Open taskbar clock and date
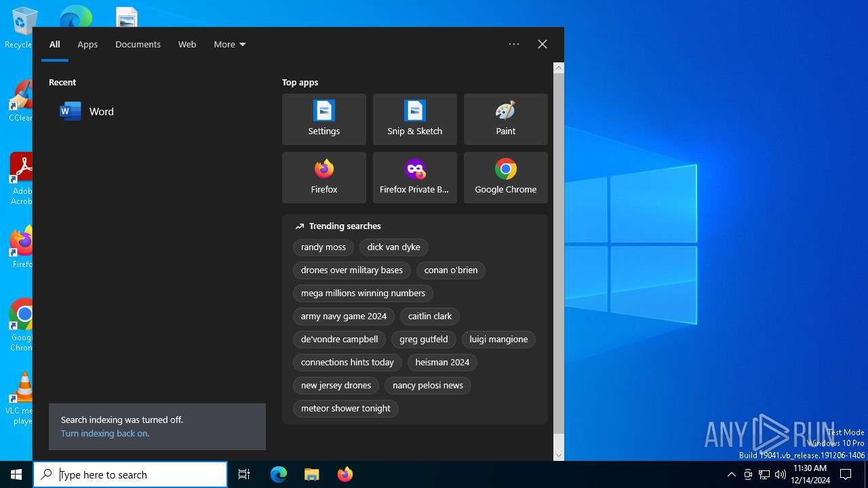 810,474
